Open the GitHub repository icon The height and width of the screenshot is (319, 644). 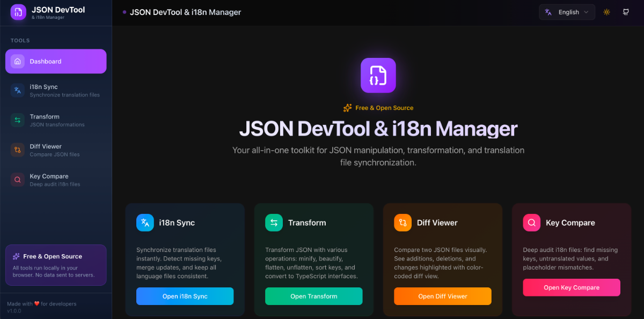[626, 12]
